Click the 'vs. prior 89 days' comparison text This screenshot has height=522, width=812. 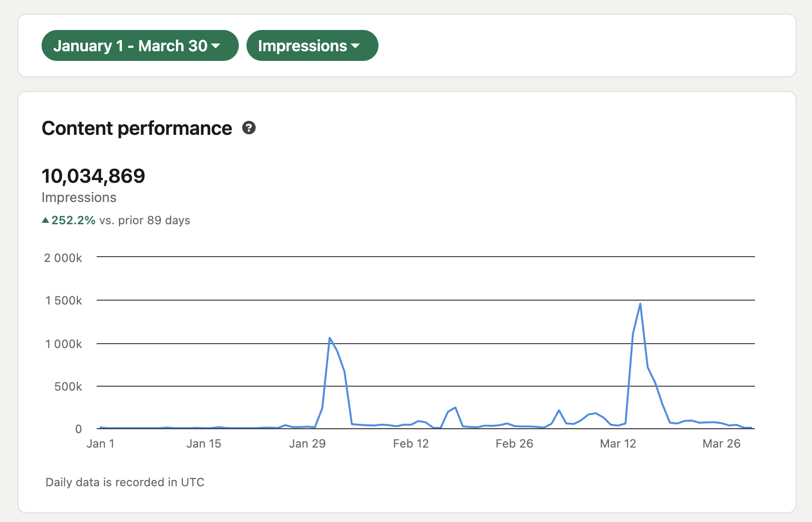tap(145, 220)
